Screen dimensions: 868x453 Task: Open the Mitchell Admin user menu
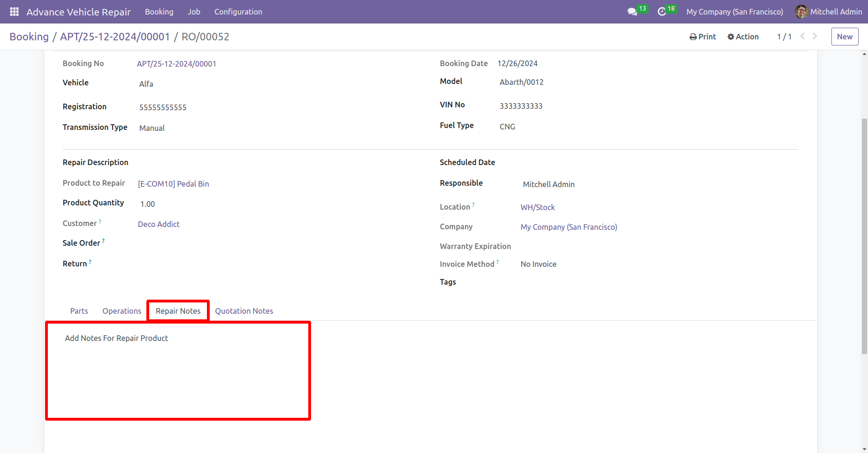829,12
